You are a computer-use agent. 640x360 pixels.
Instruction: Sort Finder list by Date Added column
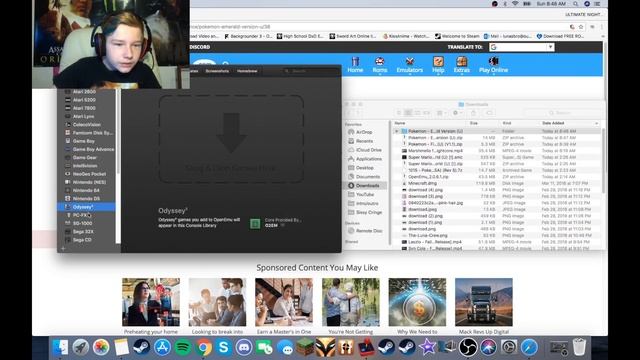tap(569, 123)
